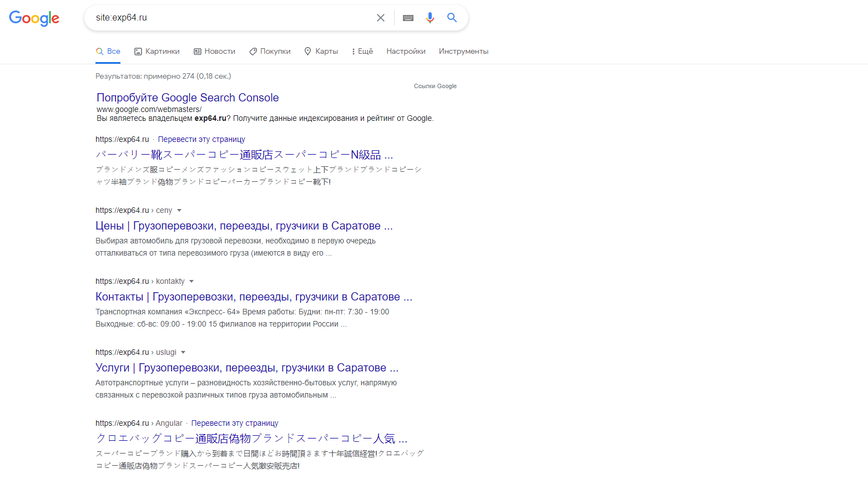The width and height of the screenshot is (868, 489).
Task: Open Инструменты options
Action: click(x=463, y=51)
